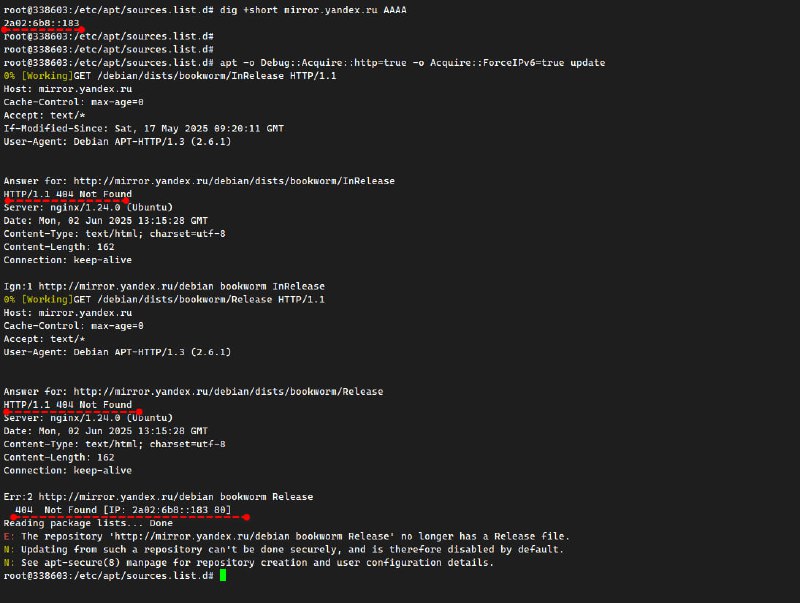The height and width of the screenshot is (603, 800).
Task: Click the Ign:1 mirror.yandex.ru URL
Action: click(126, 286)
